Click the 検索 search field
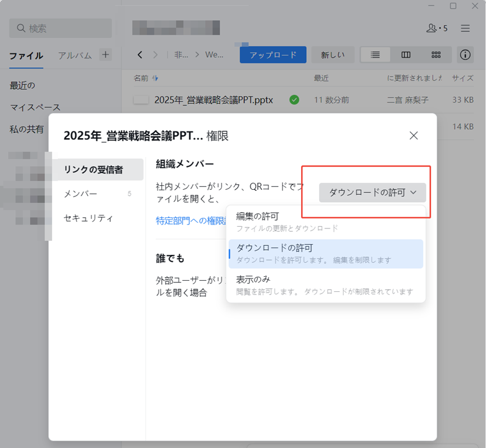Screen dimensions: 486x448 point(61,28)
